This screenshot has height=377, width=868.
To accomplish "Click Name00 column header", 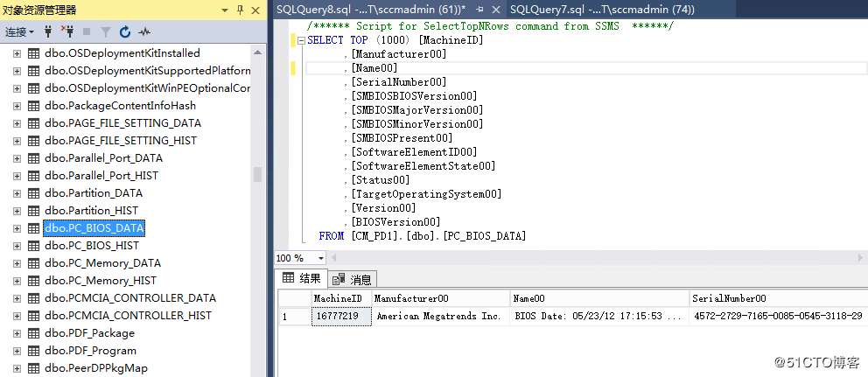I will coord(599,298).
